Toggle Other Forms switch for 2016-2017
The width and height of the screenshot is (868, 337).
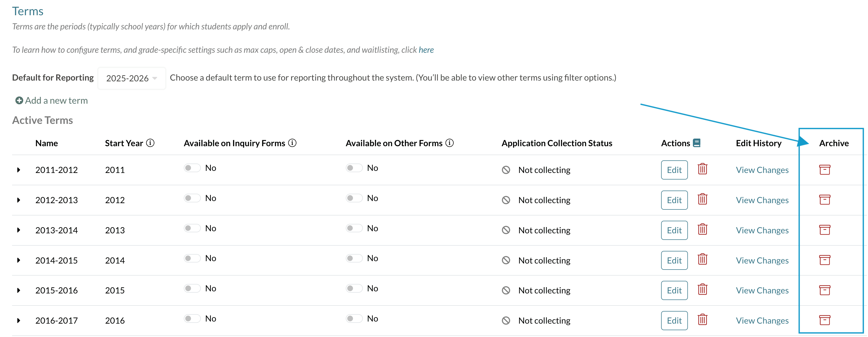(354, 318)
